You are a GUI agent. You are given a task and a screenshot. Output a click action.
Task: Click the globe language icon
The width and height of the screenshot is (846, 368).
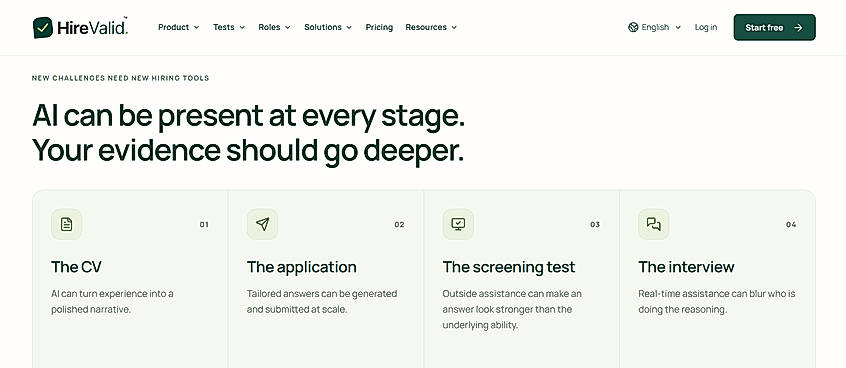tap(633, 27)
